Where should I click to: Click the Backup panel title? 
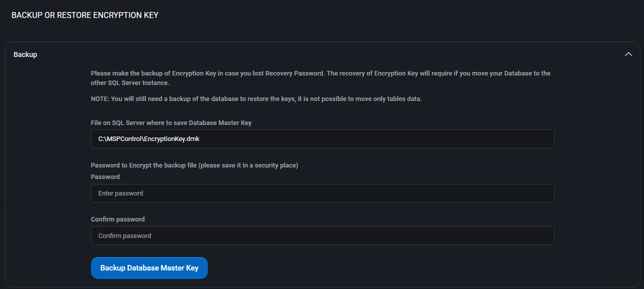[25, 54]
